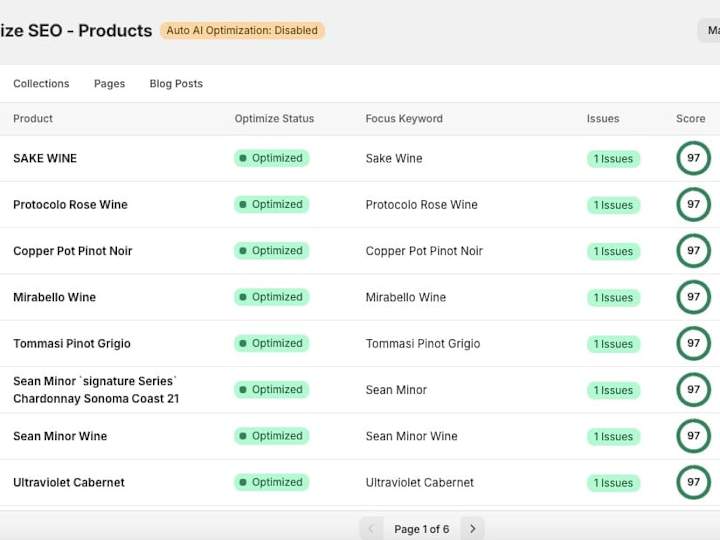Click the Sean Minor focus keyword
Viewport: 720px width, 540px height.
click(396, 390)
